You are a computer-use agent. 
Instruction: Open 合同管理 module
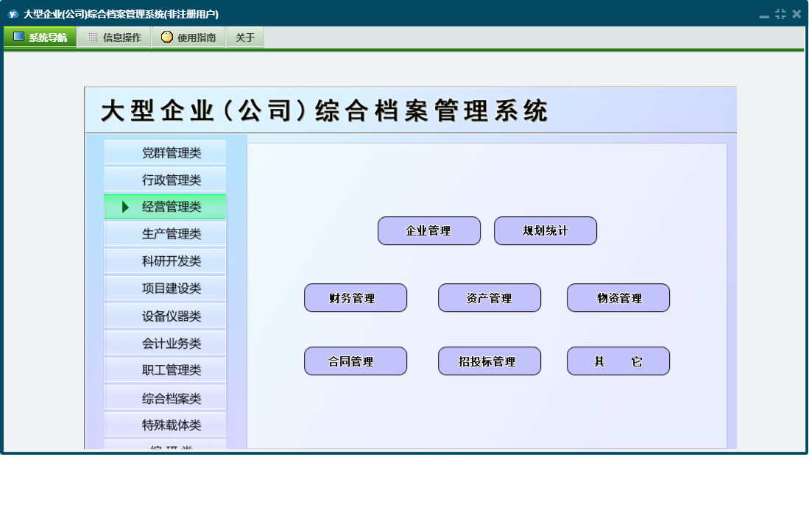[x=356, y=361]
